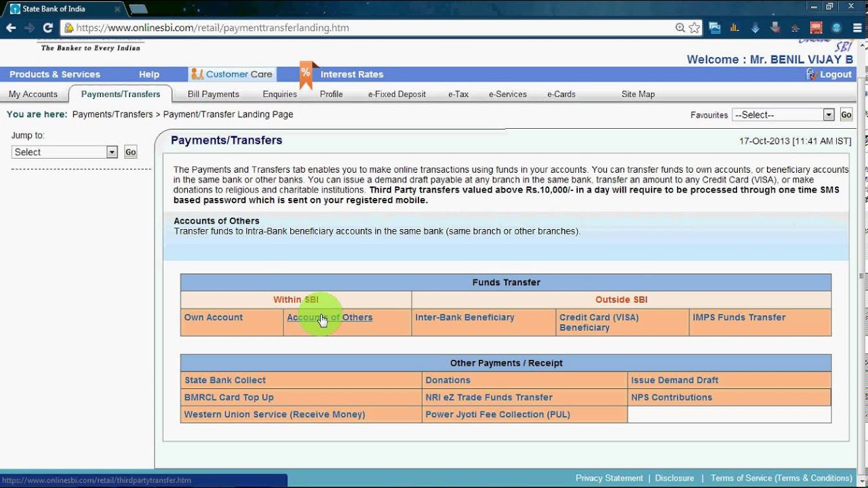Open Western Union Service (Receive Money) link
Viewport: 868px width, 488px height.
[275, 414]
